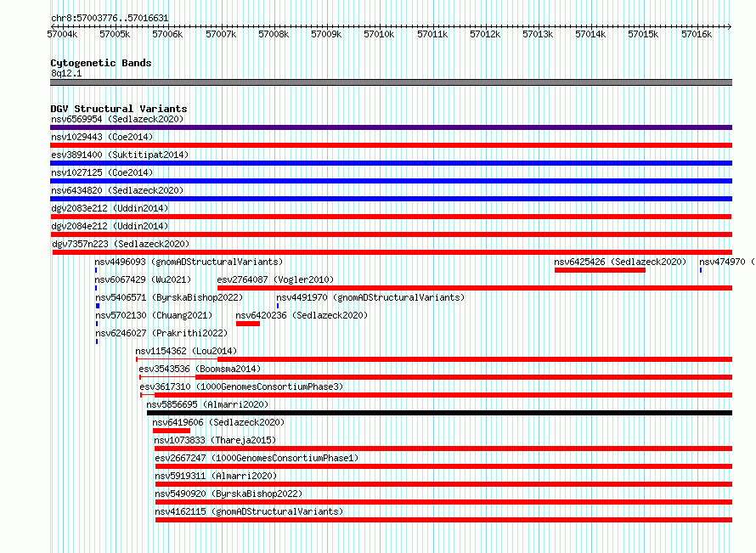756x553 pixels.
Task: Click nsv4496093 gnomAD variant label
Action: point(189,262)
